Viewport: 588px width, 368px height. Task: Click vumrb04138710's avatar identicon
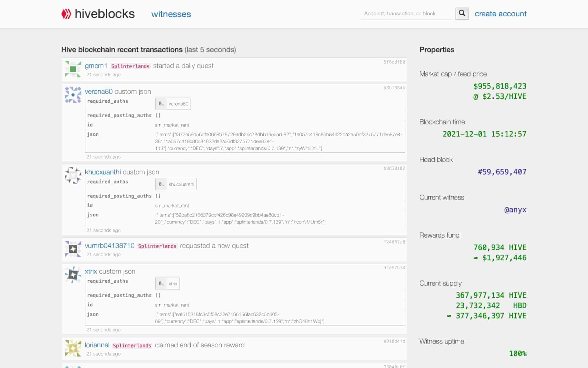pyautogui.click(x=73, y=249)
